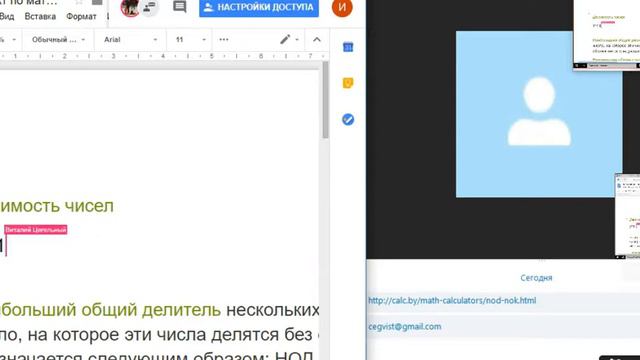Screen dimensions: 640x360
Task: Click the orange 'И' account avatar
Action: 342,7
